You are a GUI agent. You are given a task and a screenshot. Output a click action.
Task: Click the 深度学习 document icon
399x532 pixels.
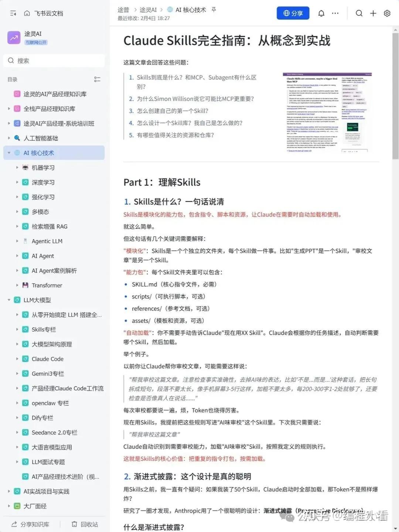(x=25, y=182)
